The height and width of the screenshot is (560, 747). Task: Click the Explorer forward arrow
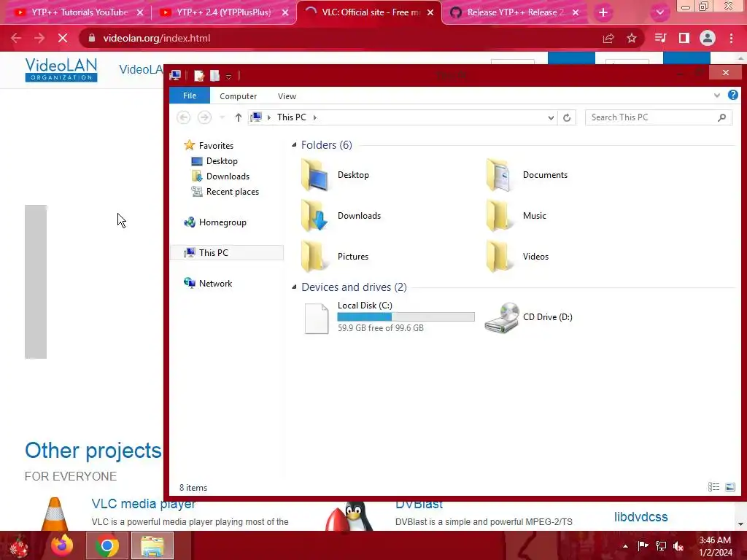pyautogui.click(x=204, y=117)
